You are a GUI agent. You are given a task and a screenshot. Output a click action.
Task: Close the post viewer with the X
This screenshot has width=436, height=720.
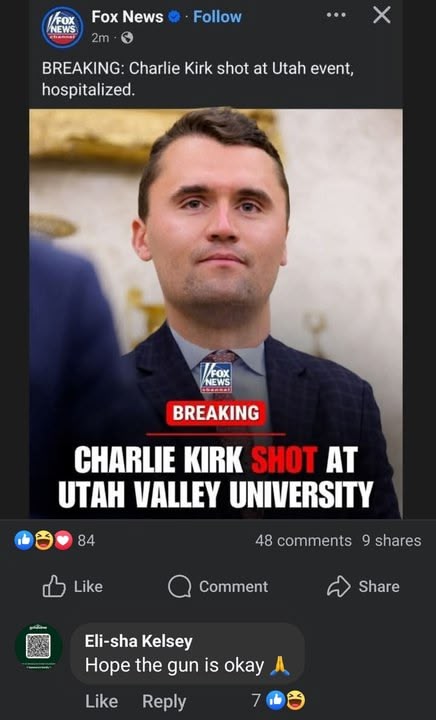coord(382,15)
